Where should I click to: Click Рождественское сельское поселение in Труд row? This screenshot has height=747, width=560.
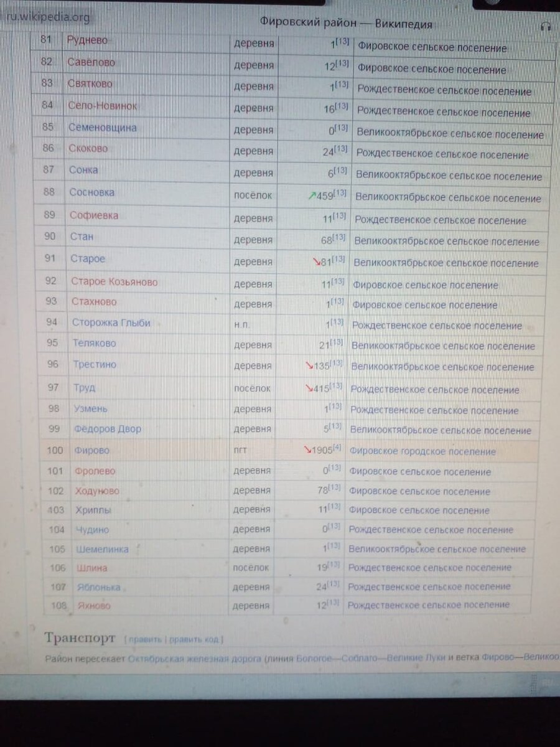435,390
